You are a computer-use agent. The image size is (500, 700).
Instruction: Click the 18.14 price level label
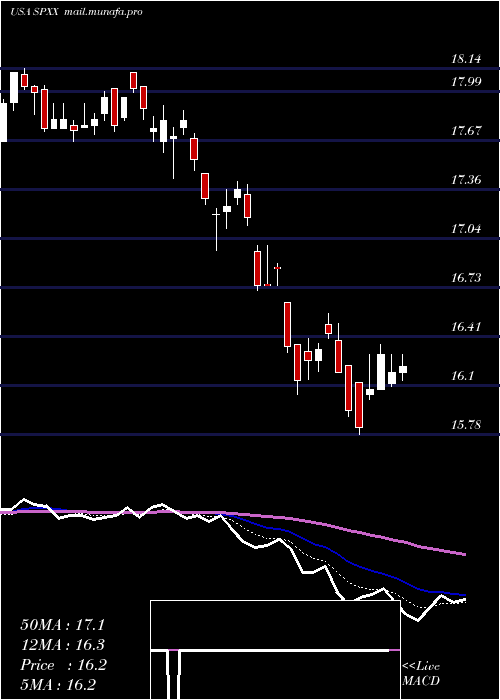tap(466, 58)
